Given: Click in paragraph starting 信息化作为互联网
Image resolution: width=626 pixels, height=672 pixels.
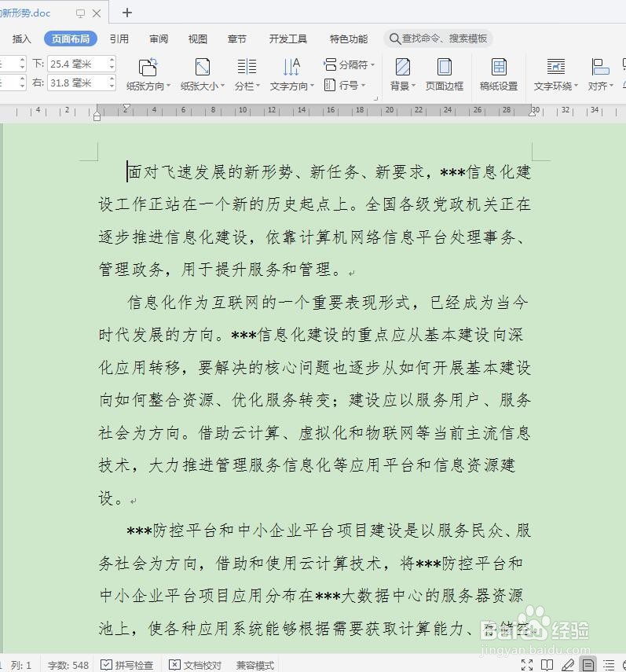Looking at the screenshot, I should pyautogui.click(x=314, y=400).
